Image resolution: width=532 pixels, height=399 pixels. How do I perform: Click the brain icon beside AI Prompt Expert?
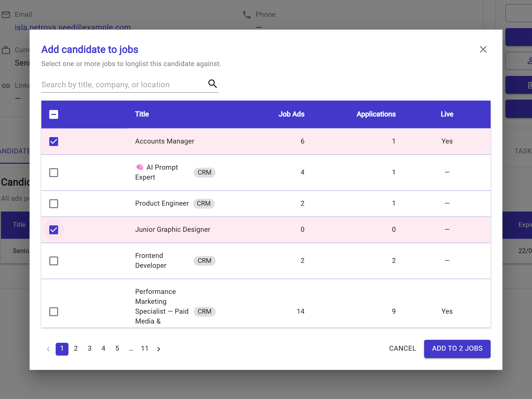[140, 167]
